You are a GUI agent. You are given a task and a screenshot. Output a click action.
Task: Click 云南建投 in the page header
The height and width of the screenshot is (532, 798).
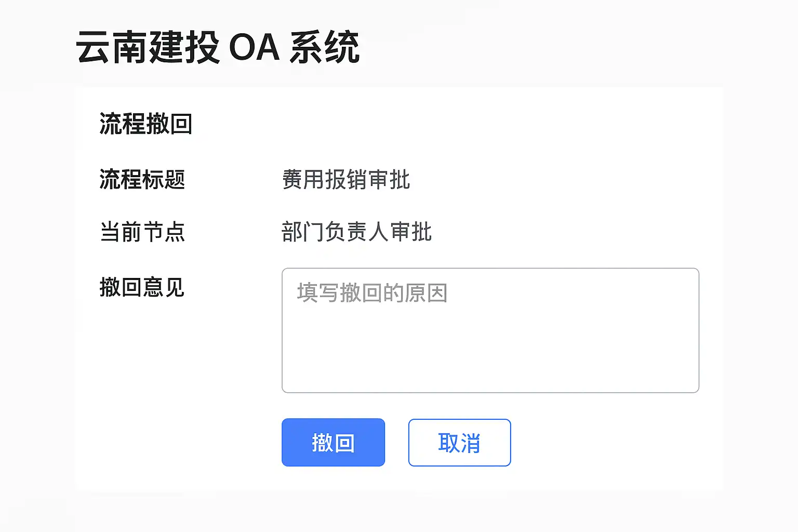[x=148, y=47]
